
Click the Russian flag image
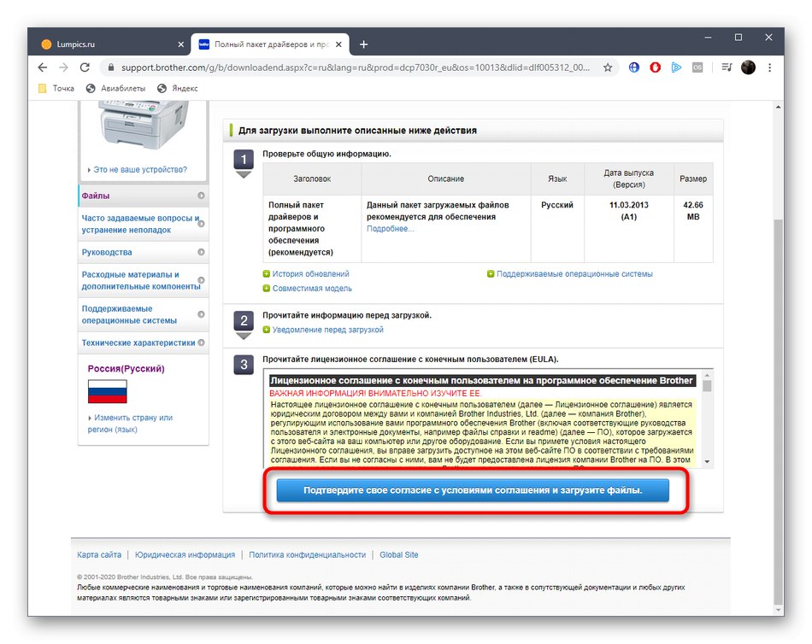pos(107,391)
